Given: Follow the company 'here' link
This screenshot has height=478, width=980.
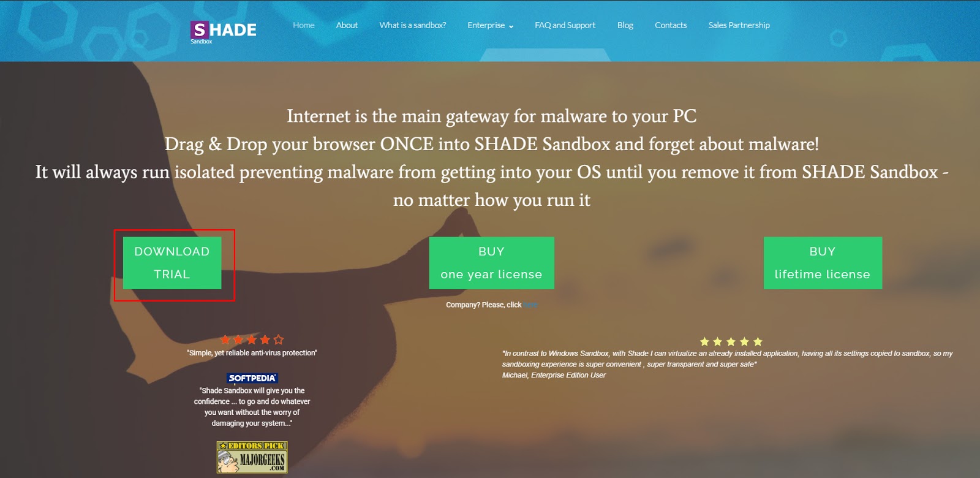Looking at the screenshot, I should coord(530,305).
